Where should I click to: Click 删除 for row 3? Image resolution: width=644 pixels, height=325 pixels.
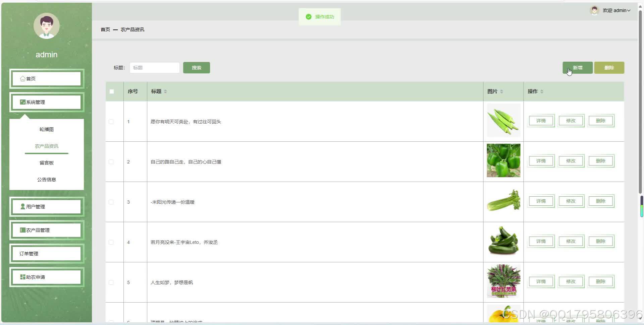tap(601, 201)
